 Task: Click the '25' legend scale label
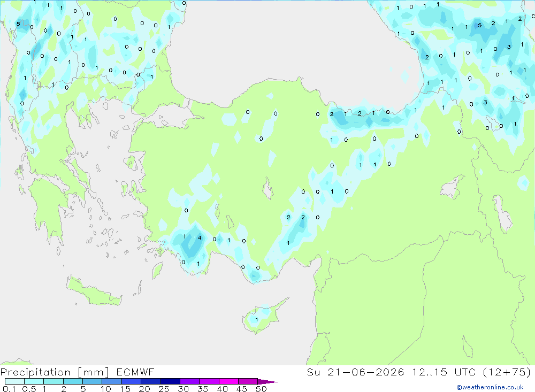tap(164, 389)
